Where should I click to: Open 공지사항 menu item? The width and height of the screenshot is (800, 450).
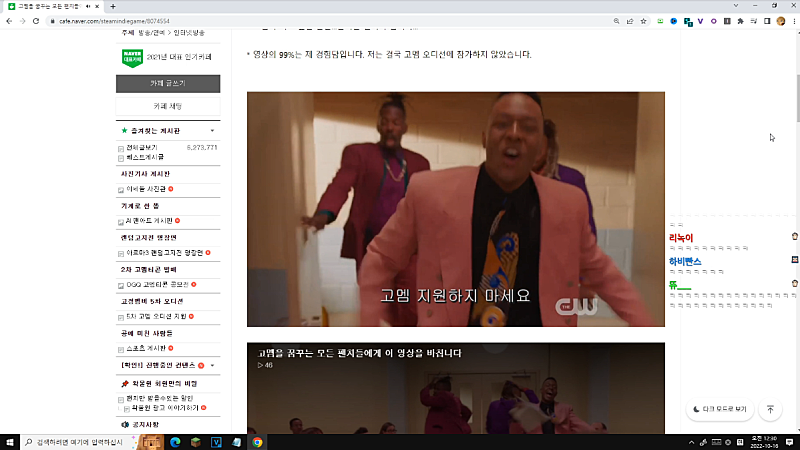145,424
